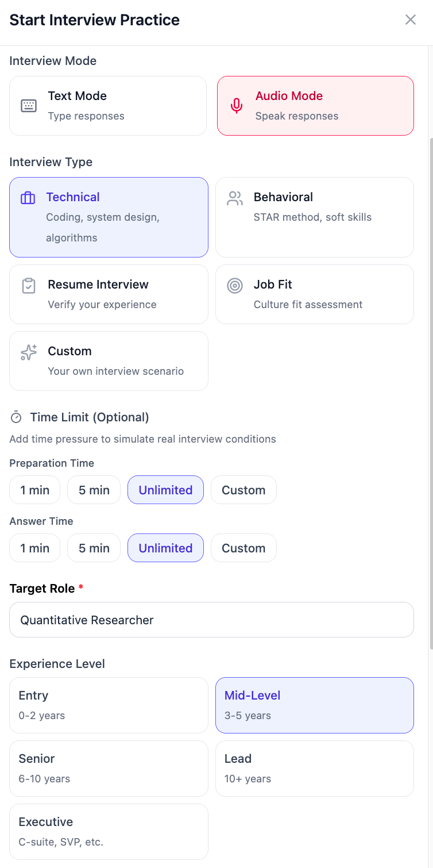Select Mid-Level experience level
The width and height of the screenshot is (433, 868).
(x=315, y=705)
